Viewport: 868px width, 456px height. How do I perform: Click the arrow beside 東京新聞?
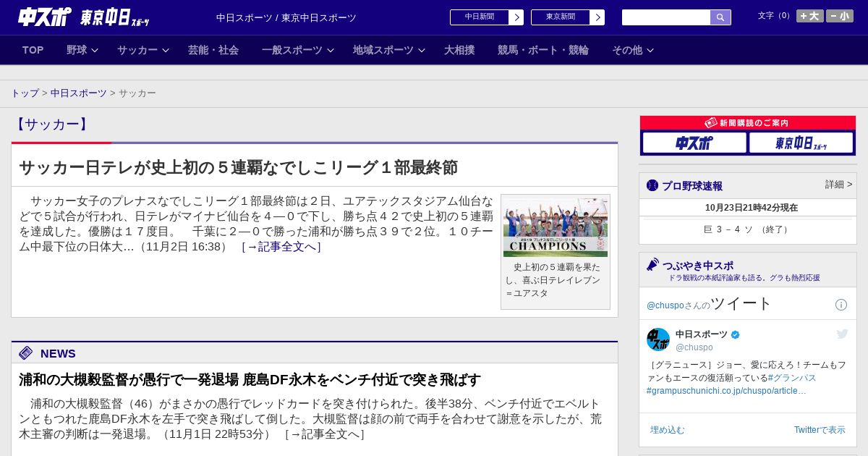597,17
